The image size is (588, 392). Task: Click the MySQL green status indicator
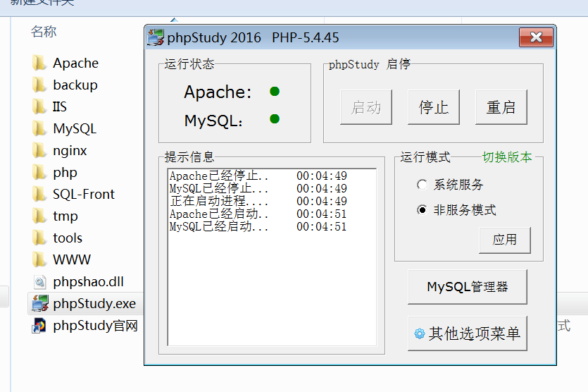pos(275,119)
